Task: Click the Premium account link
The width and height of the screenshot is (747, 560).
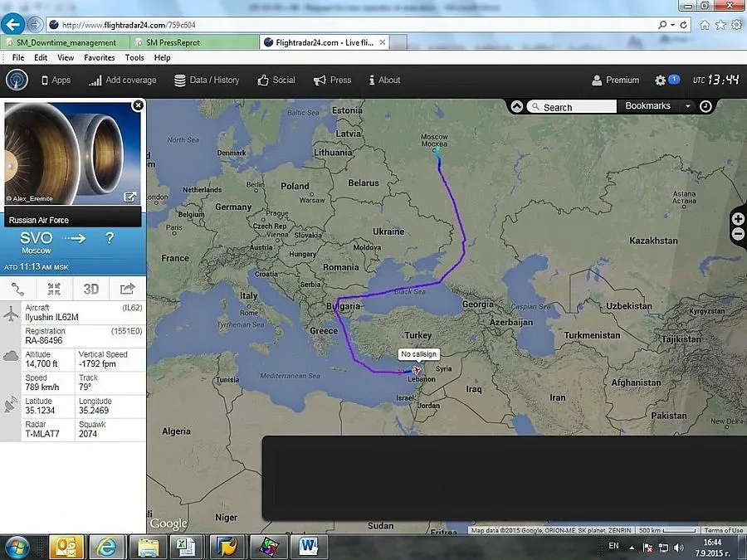Action: [x=615, y=80]
